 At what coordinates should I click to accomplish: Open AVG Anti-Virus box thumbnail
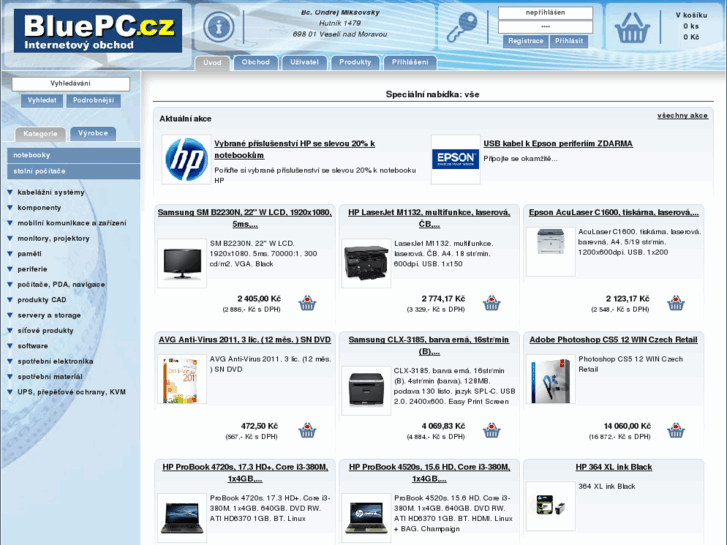tap(182, 379)
